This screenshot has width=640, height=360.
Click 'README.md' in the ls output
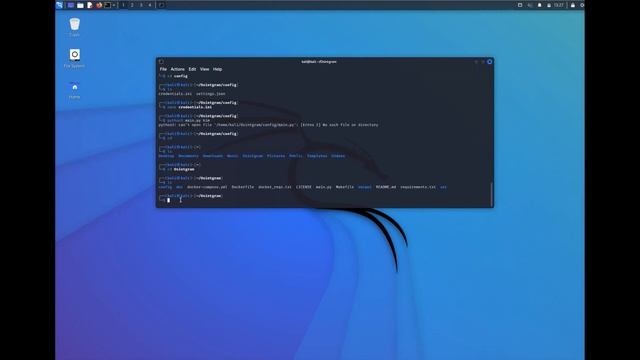point(386,187)
